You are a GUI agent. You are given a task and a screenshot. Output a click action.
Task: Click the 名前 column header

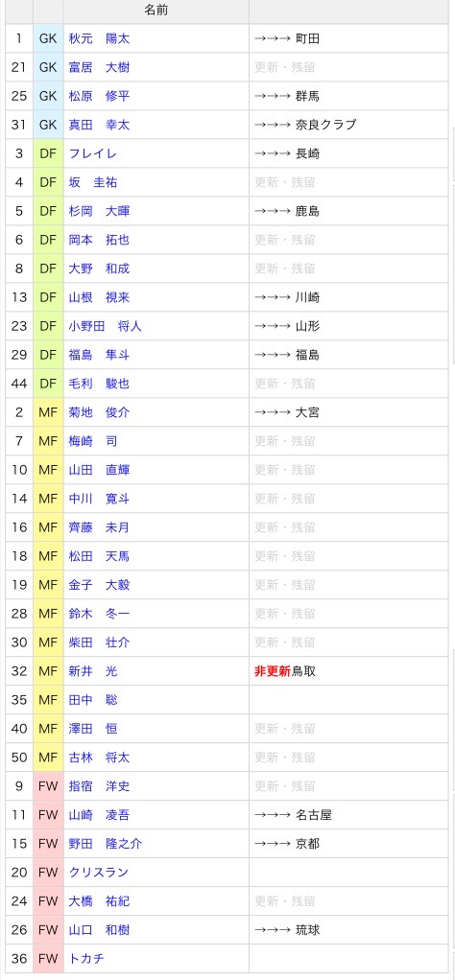156,11
